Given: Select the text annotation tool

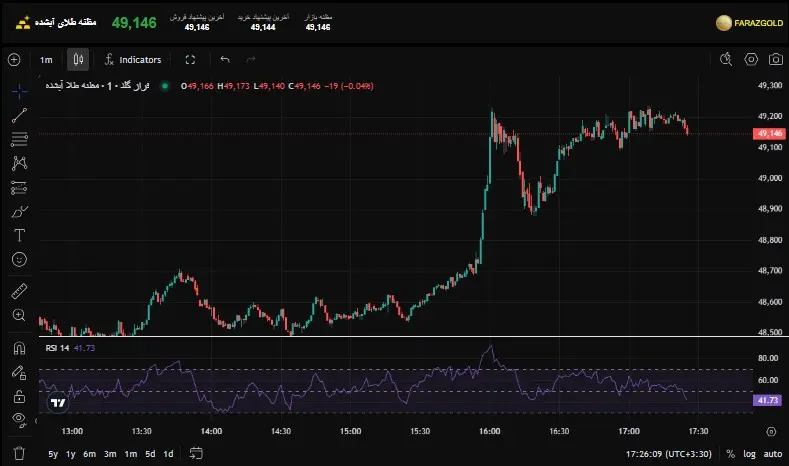Looking at the screenshot, I should click(19, 236).
